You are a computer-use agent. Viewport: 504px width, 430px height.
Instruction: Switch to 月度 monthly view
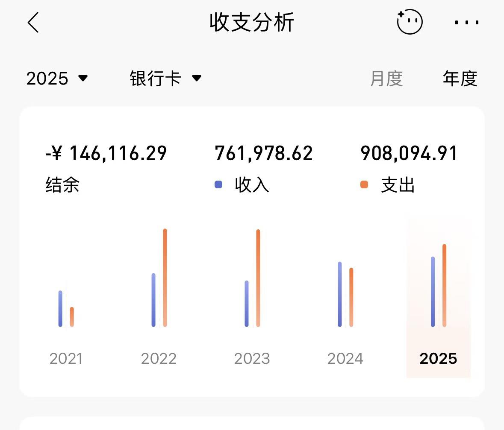[x=386, y=79]
